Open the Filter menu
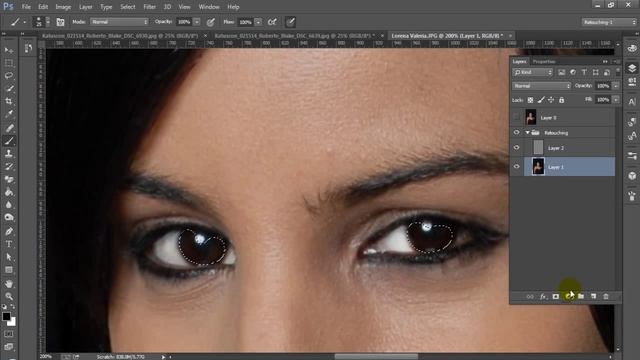 pyautogui.click(x=149, y=7)
